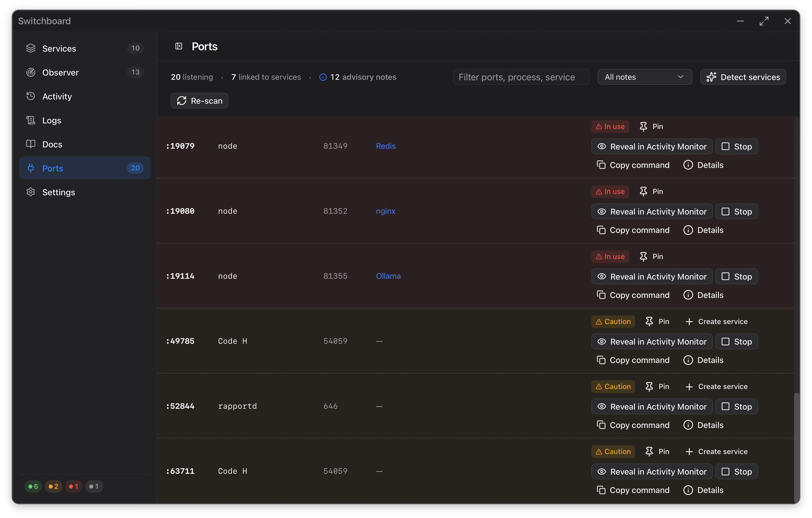
Task: Open the Activity view
Action: 85,96
